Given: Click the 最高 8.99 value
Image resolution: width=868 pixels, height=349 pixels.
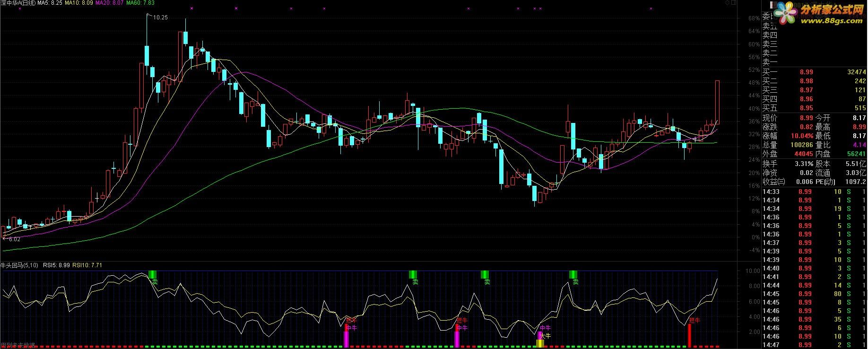Looking at the screenshot, I should coord(859,127).
